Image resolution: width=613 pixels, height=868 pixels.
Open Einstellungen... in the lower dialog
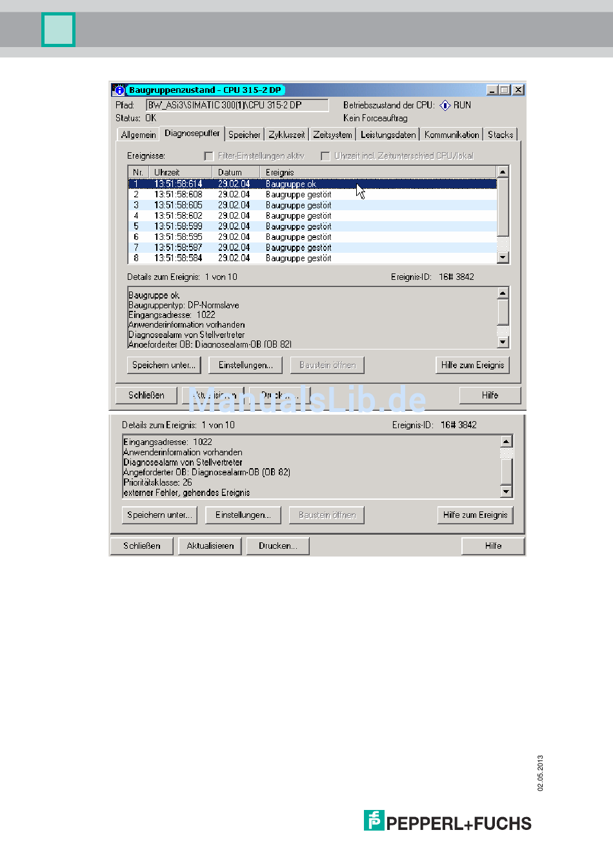coord(243,515)
